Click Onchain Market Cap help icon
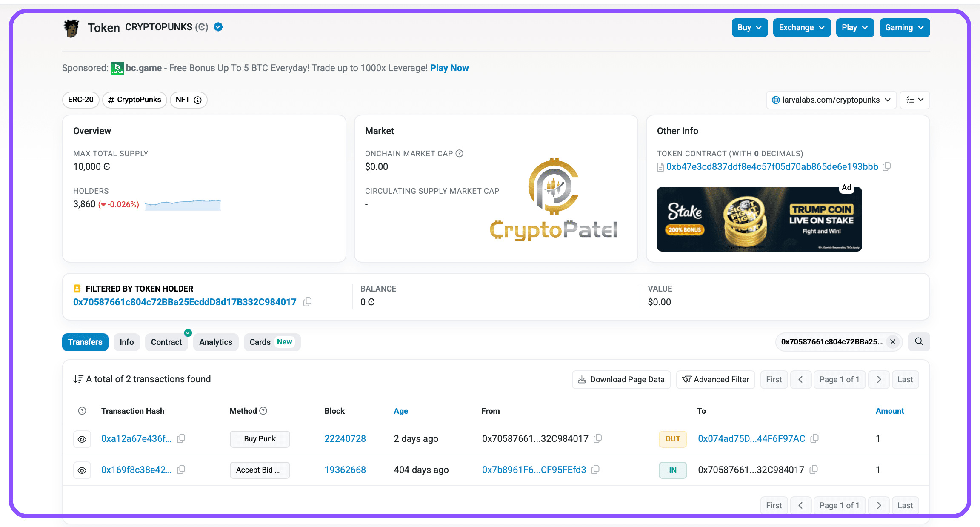 pyautogui.click(x=460, y=153)
